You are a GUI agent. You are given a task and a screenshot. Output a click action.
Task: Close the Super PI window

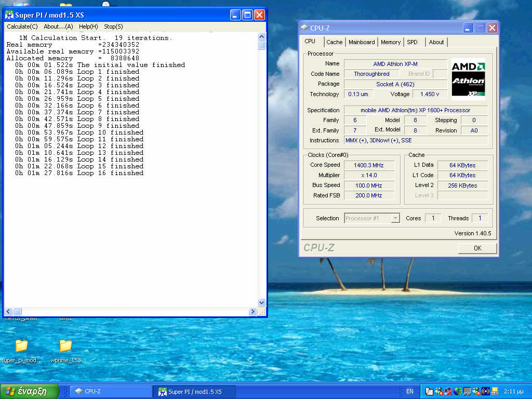click(259, 15)
